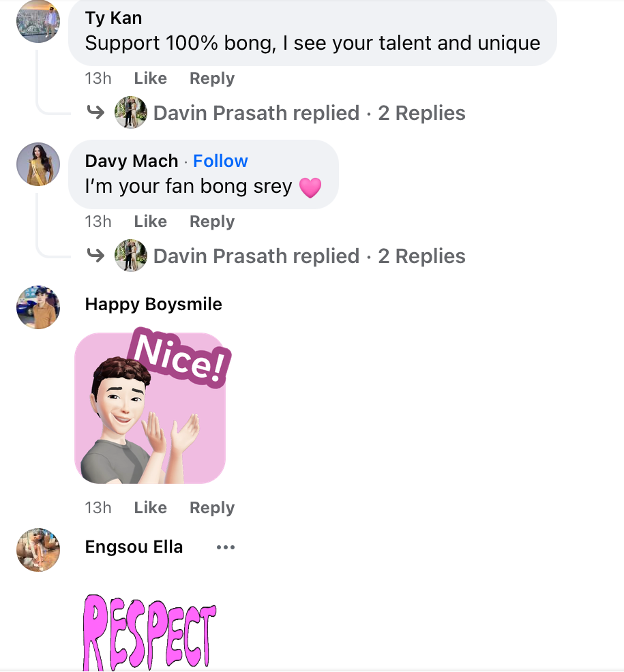
Task: Open Ty Kan's profile picture
Action: 38,21
